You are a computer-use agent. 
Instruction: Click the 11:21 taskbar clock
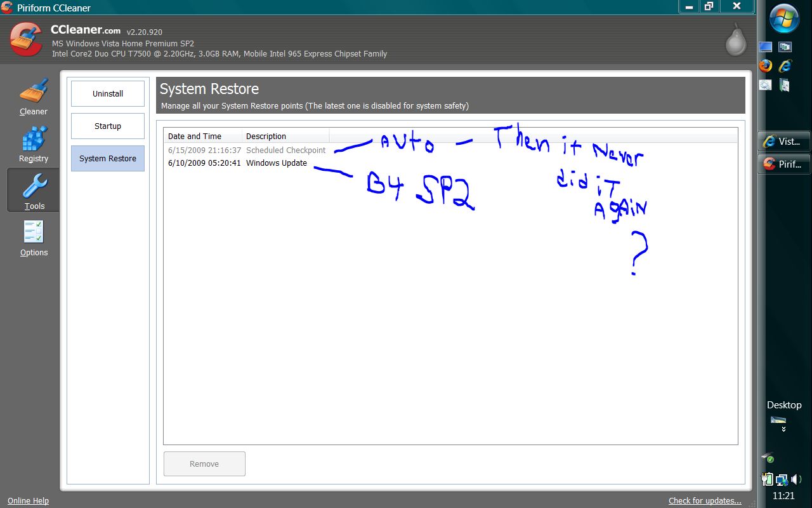(784, 496)
